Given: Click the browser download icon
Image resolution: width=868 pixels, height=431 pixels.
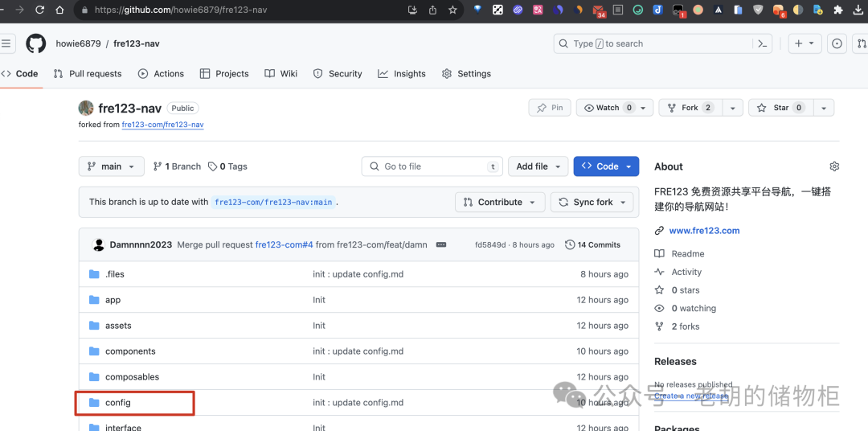Looking at the screenshot, I should coord(858,10).
